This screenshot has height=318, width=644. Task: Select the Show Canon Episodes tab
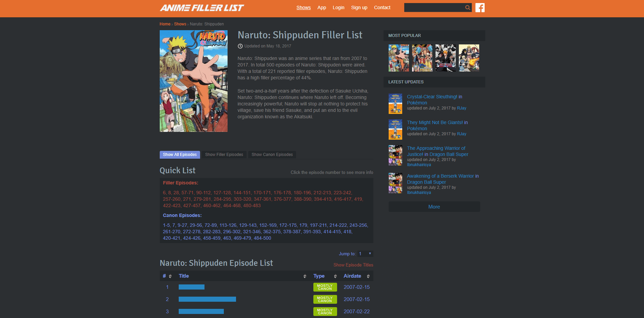click(272, 155)
